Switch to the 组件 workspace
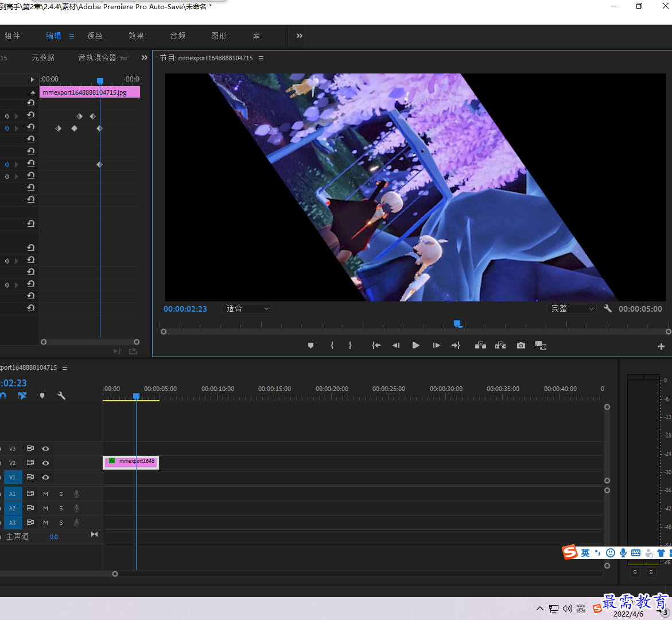 click(x=13, y=36)
